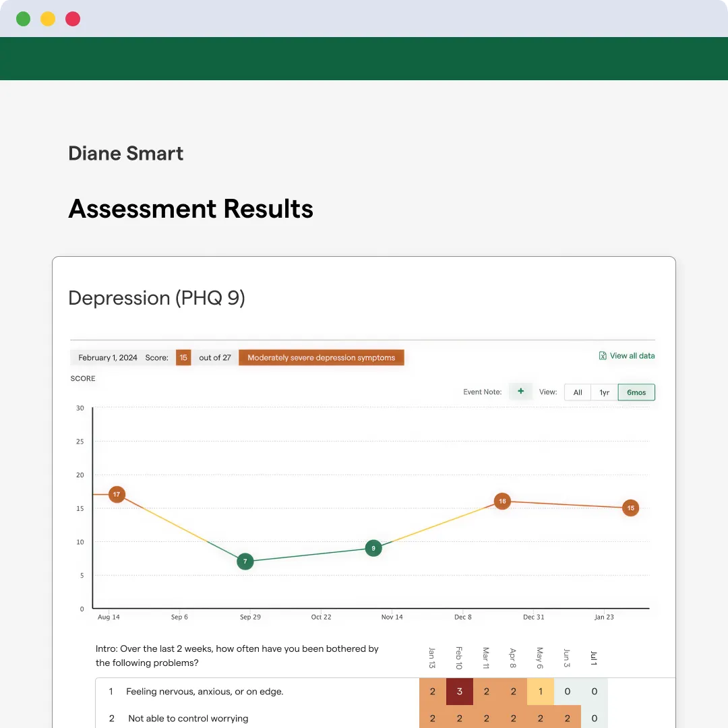Click the yellow window control dot
The image size is (728, 728).
pos(48,19)
